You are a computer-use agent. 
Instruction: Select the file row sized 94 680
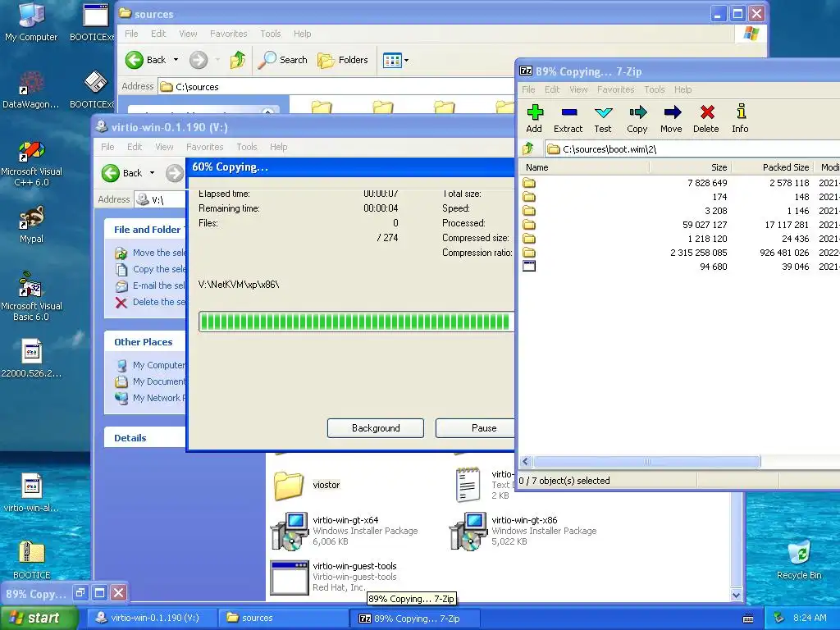(x=679, y=267)
